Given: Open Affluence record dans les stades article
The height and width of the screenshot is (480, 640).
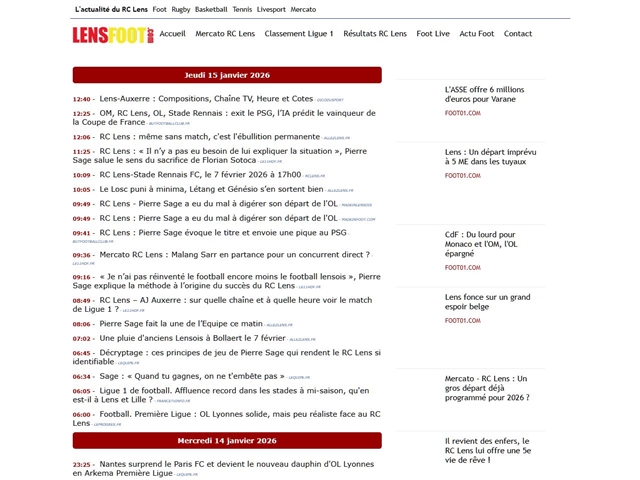Looking at the screenshot, I should pos(221,395).
